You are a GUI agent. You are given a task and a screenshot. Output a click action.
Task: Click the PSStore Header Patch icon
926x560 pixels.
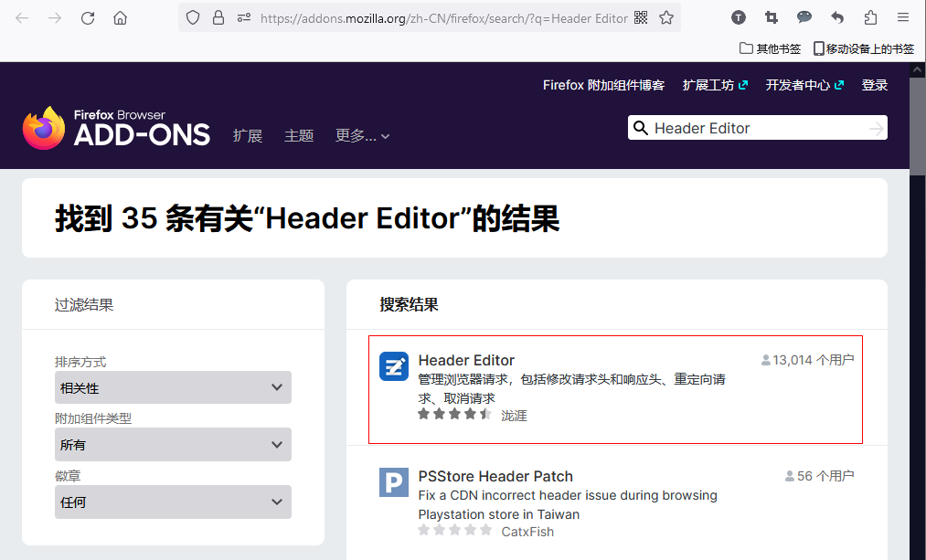394,482
